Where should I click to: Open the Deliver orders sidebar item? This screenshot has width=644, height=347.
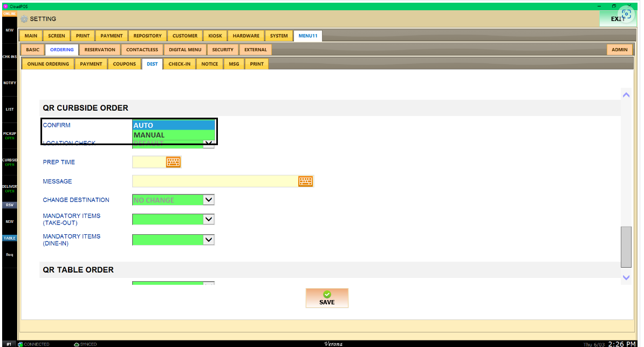[10, 188]
